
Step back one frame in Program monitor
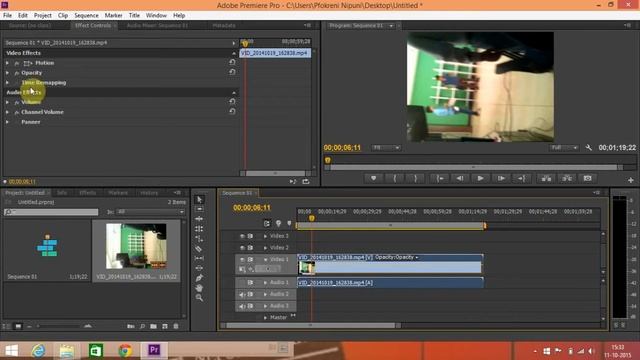460,178
